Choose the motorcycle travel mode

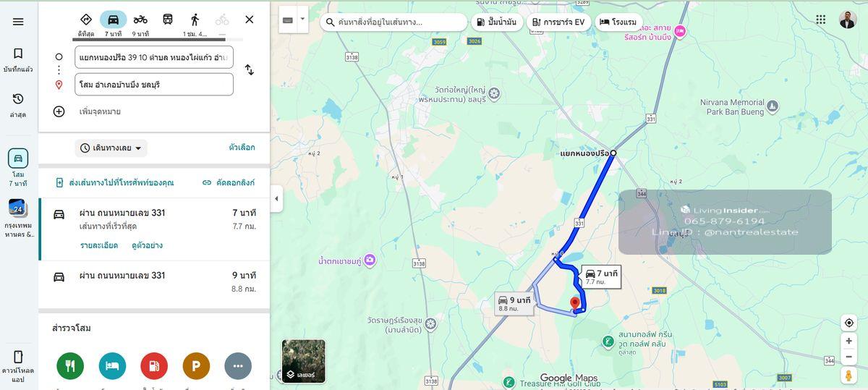click(140, 20)
